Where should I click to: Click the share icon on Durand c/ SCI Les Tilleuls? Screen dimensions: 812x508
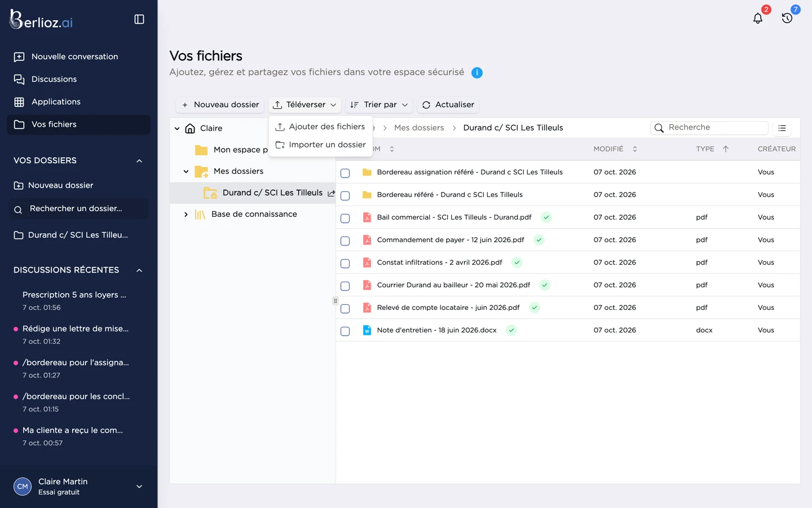[x=331, y=193]
